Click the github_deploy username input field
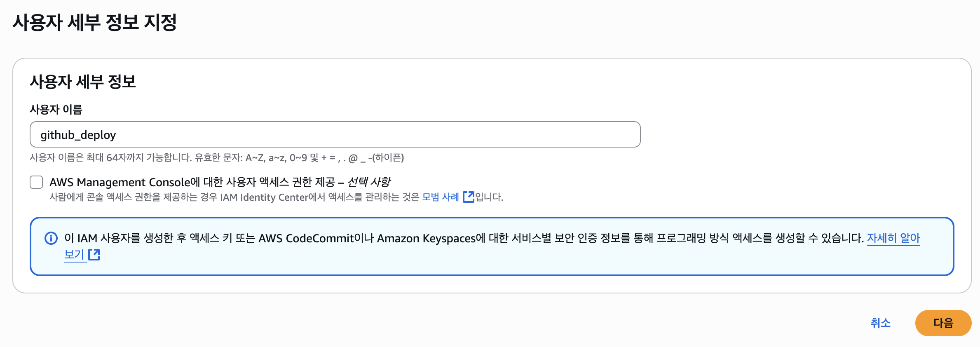Viewport: 980px width, 347px height. pos(335,134)
